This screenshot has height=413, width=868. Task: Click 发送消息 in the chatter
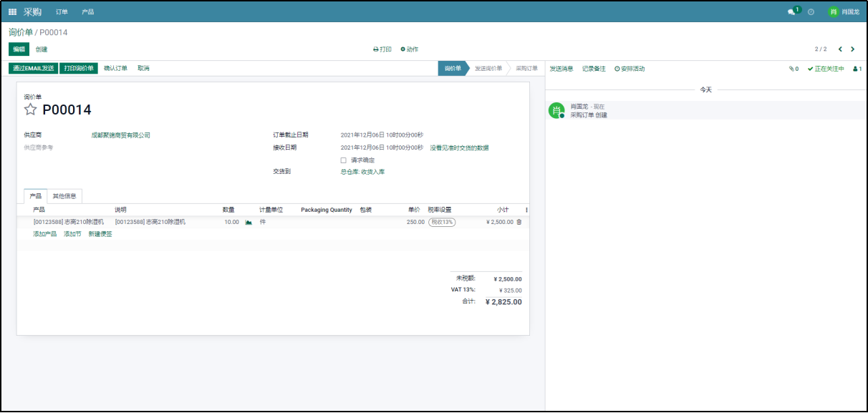pyautogui.click(x=561, y=69)
